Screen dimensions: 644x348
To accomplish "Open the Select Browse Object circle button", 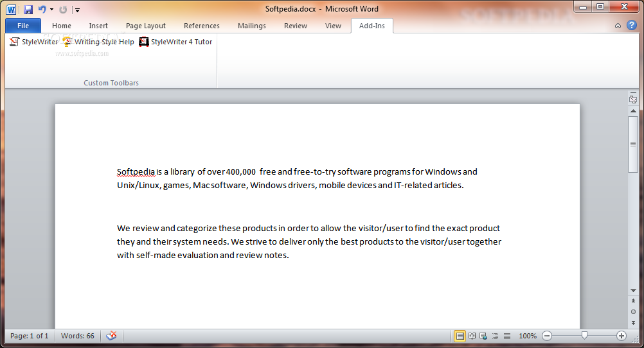I will (x=633, y=312).
